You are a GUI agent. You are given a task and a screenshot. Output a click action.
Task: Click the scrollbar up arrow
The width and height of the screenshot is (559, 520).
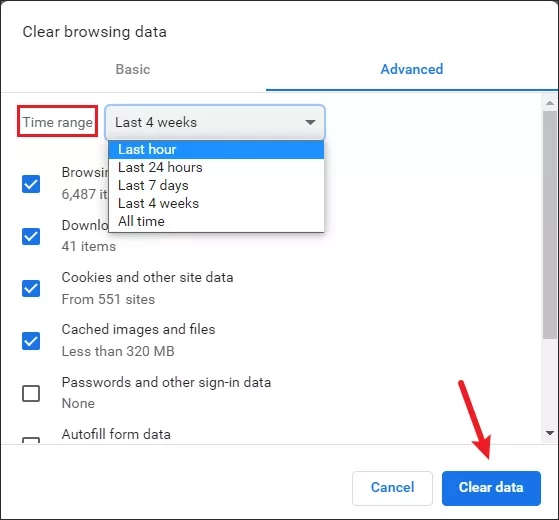click(550, 103)
